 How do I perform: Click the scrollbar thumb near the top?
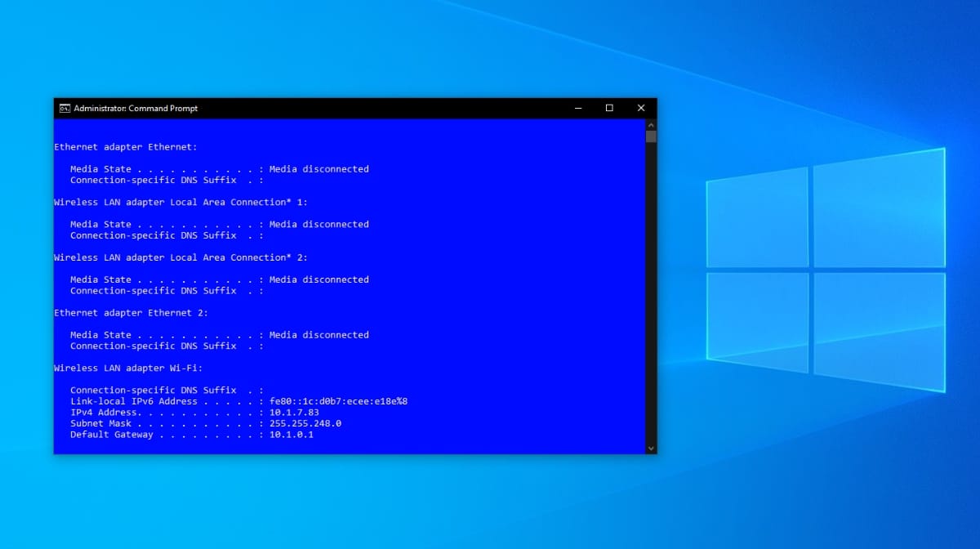[651, 136]
